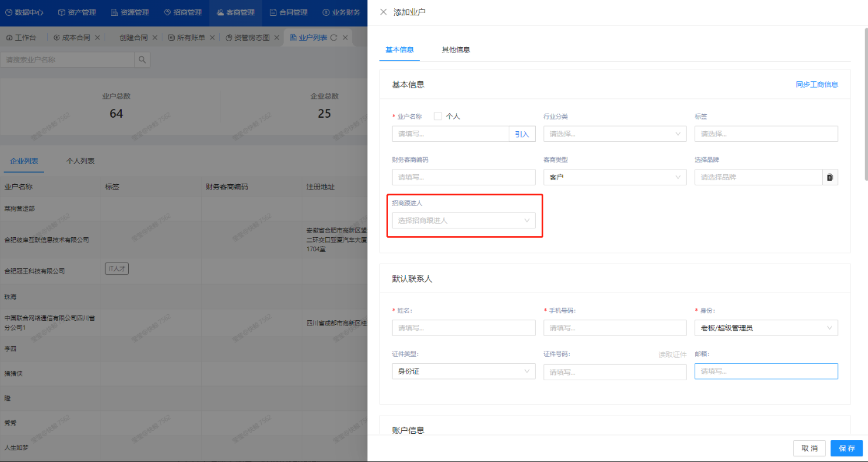Close the 创建合同 tab

coord(155,38)
